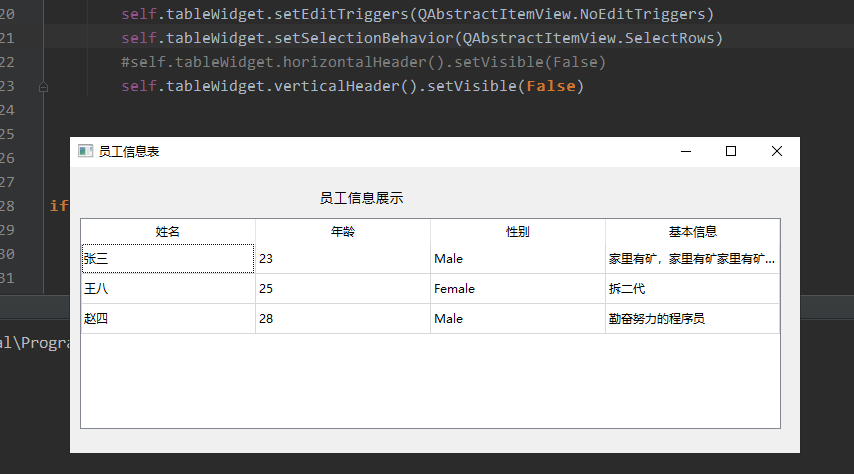Viewport: 854px width, 474px height.
Task: Click the 'if' keyword in the editor
Action: (x=59, y=205)
